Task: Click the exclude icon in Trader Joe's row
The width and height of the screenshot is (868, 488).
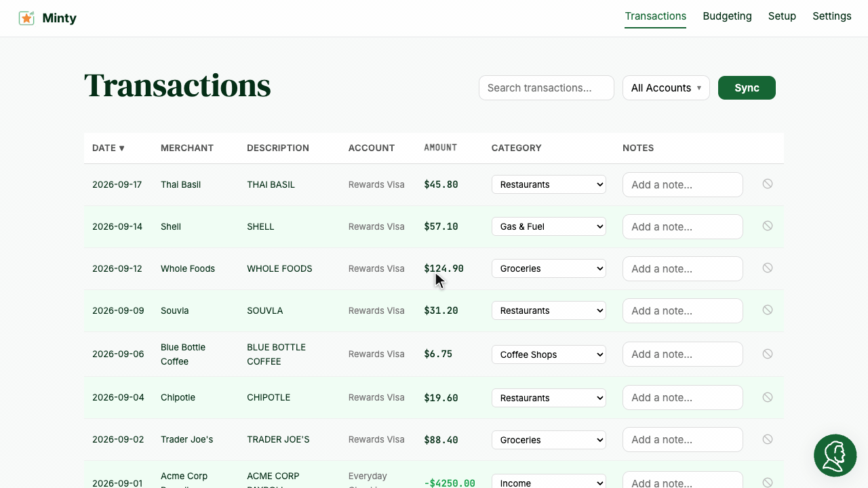Action: coord(768,439)
